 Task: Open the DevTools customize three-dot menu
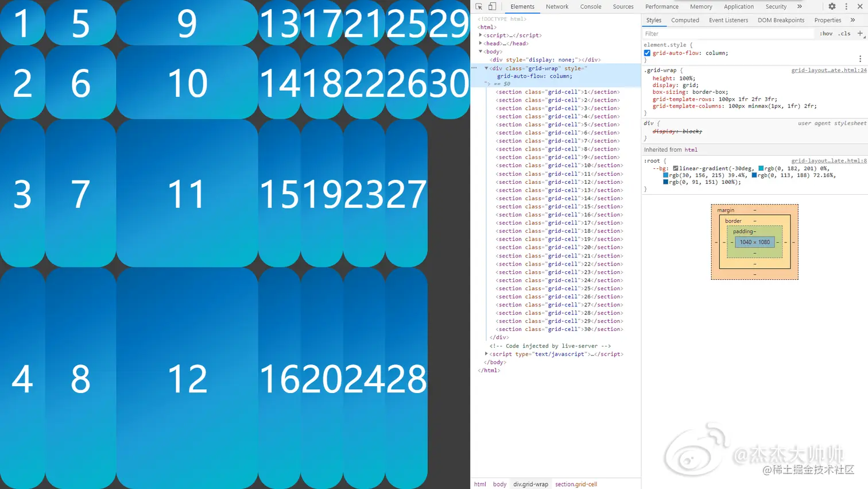pyautogui.click(x=846, y=6)
